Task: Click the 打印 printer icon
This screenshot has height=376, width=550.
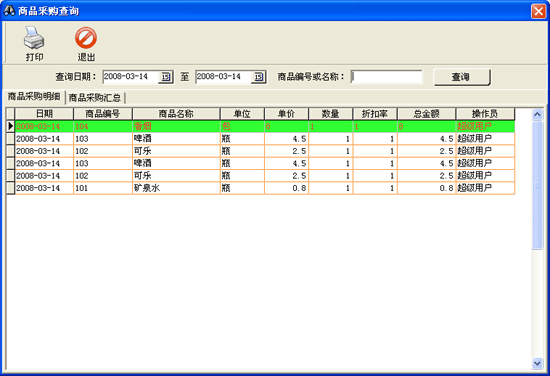Action: (x=34, y=38)
